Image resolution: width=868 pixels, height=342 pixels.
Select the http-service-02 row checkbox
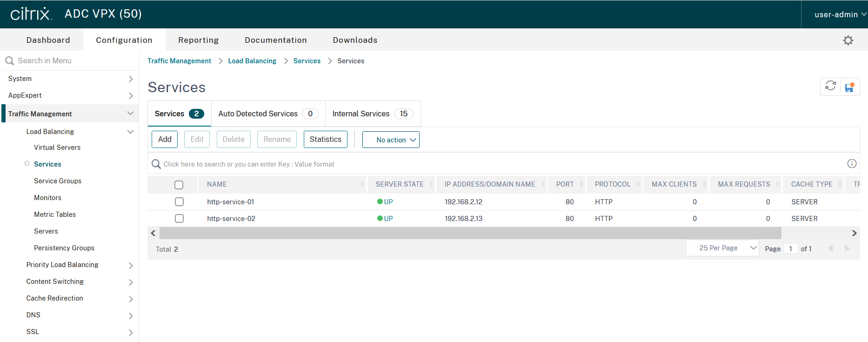pos(179,219)
